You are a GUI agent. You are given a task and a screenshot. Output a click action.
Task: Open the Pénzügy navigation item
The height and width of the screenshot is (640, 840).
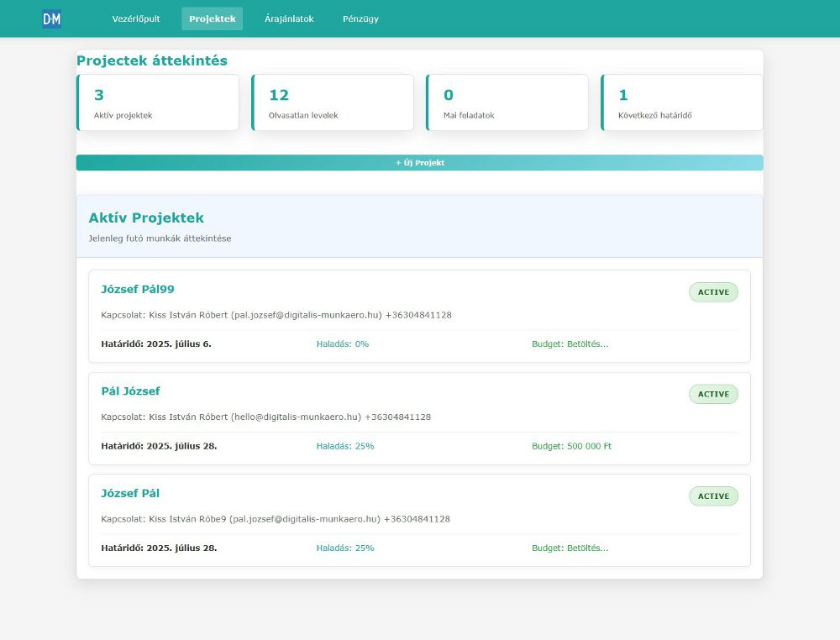(360, 18)
